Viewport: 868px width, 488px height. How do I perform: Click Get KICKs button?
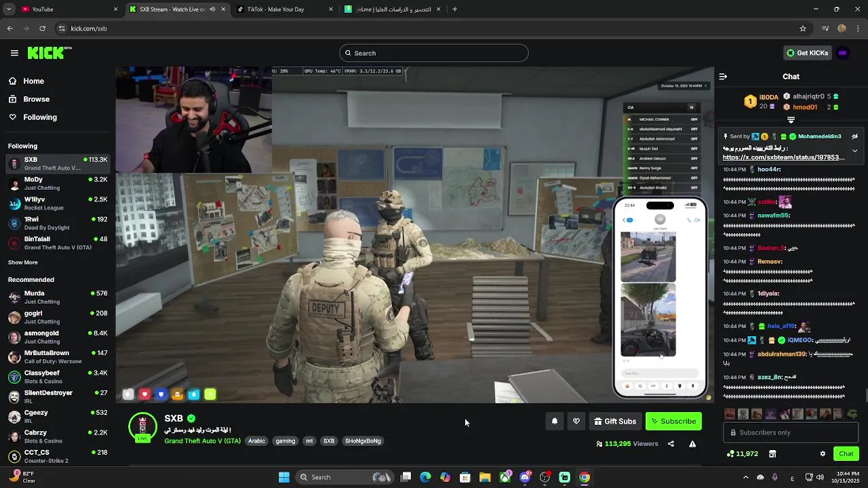click(x=807, y=53)
